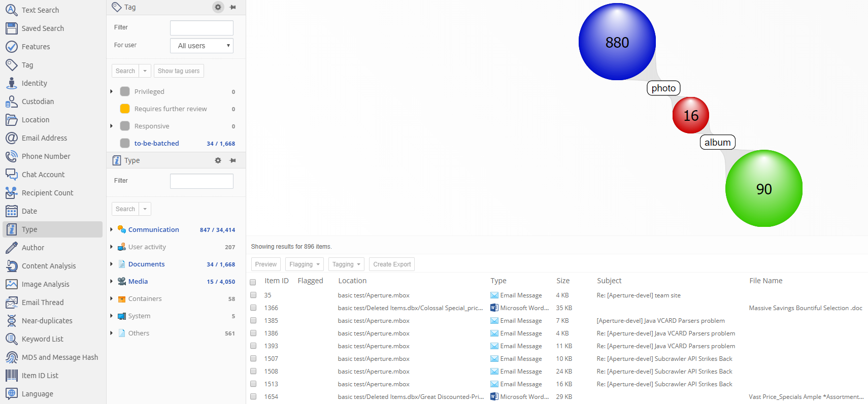The width and height of the screenshot is (868, 404).
Task: Open the Tagging dropdown button
Action: [346, 264]
